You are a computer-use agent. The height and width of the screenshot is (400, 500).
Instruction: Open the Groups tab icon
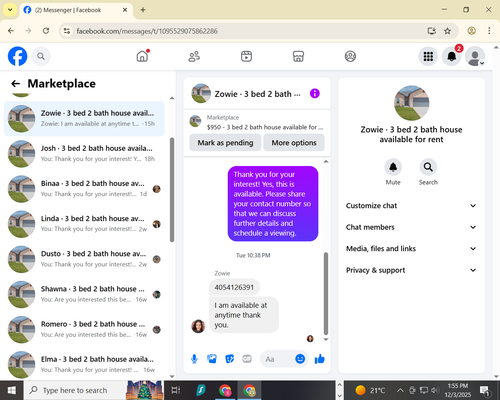tap(350, 56)
